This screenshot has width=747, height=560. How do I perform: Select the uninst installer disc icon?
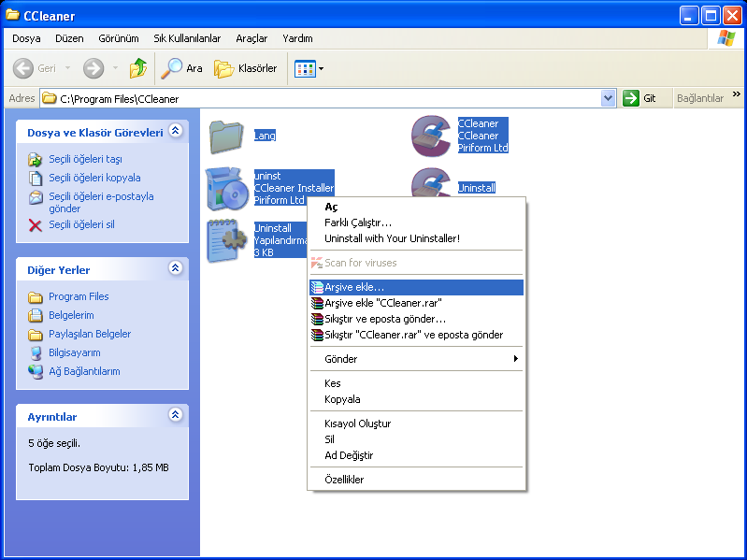227,189
